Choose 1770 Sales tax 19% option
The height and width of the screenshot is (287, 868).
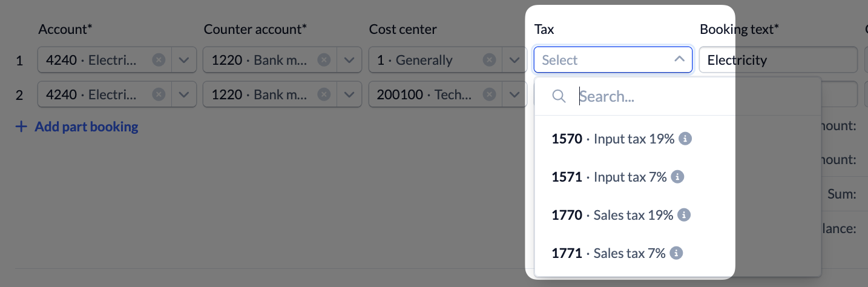[x=634, y=215]
